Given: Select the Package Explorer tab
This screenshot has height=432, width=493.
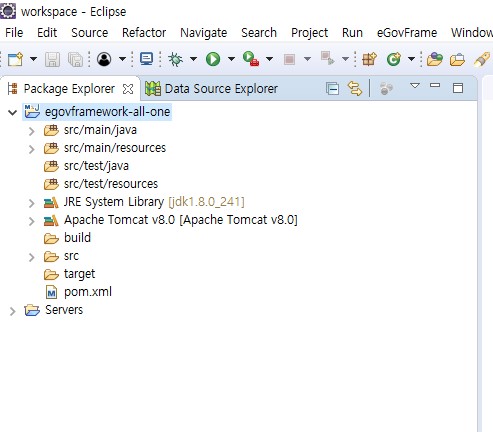Looking at the screenshot, I should [x=69, y=89].
